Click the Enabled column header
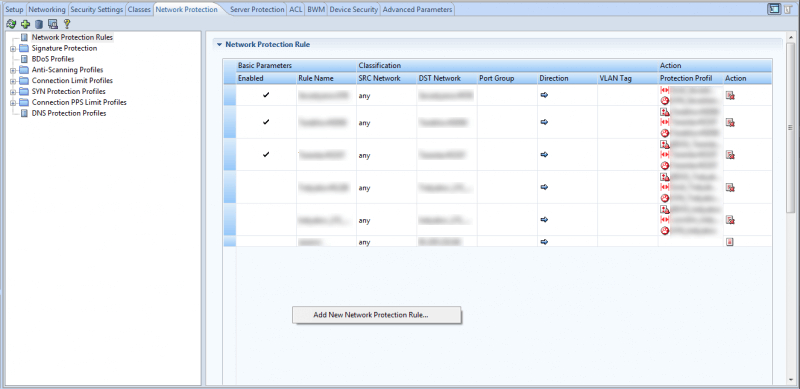The image size is (800, 389). click(266, 79)
